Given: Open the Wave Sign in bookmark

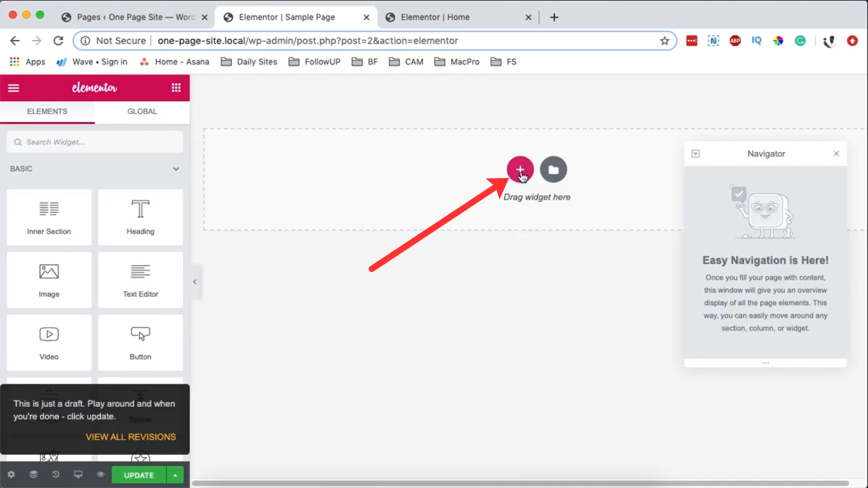Looking at the screenshot, I should click(92, 62).
